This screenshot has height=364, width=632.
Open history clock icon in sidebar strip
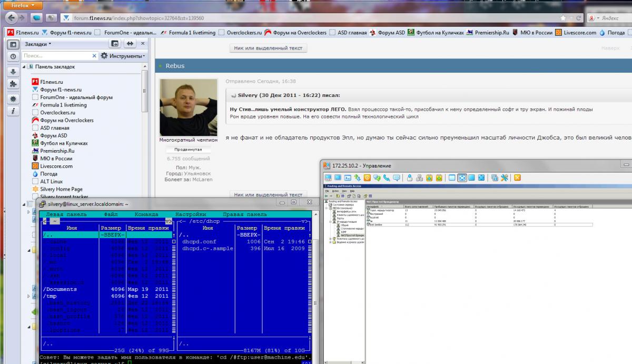(x=13, y=56)
